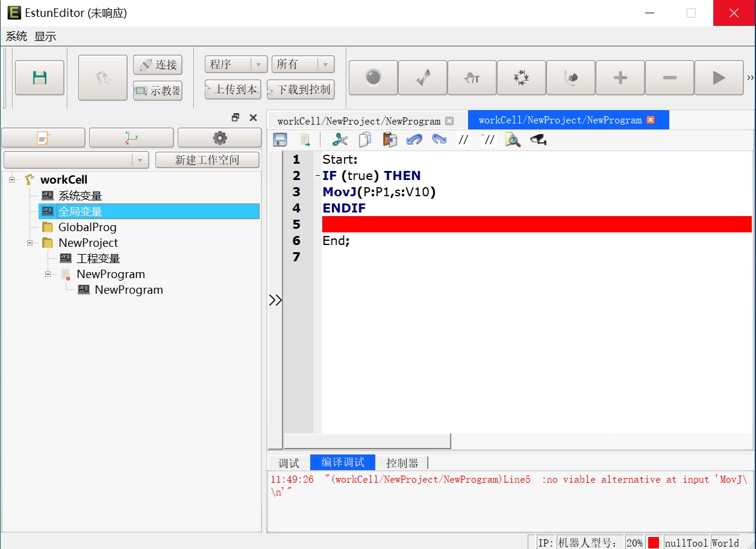
Task: Open the 系统 menu
Action: pyautogui.click(x=16, y=36)
